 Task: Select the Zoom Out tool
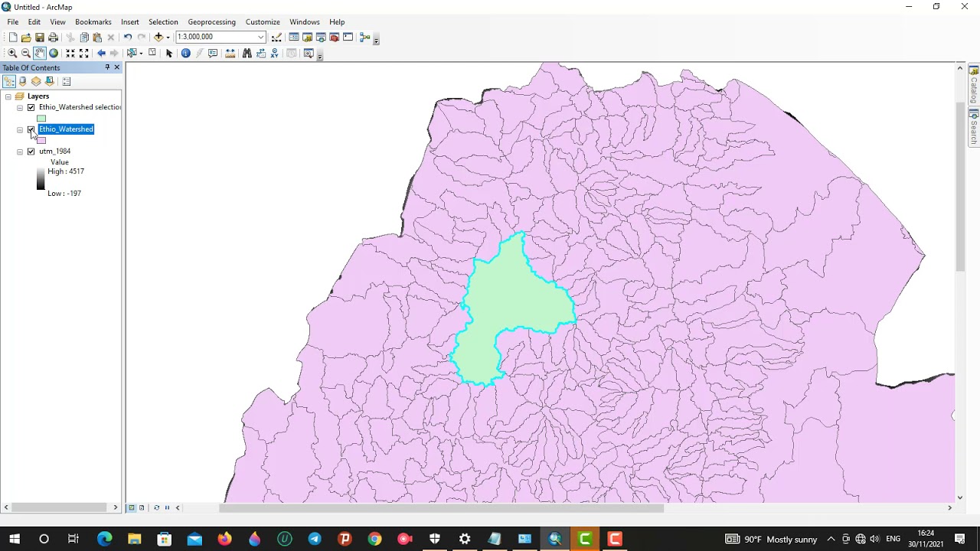pos(26,53)
